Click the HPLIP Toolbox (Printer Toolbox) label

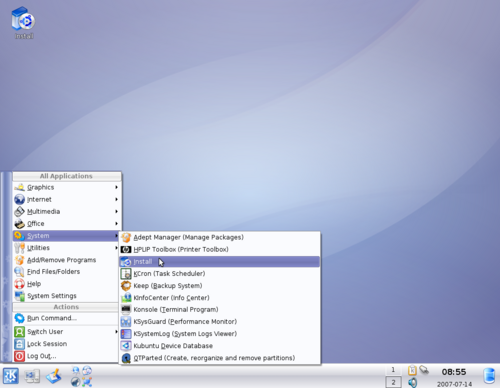tap(181, 249)
